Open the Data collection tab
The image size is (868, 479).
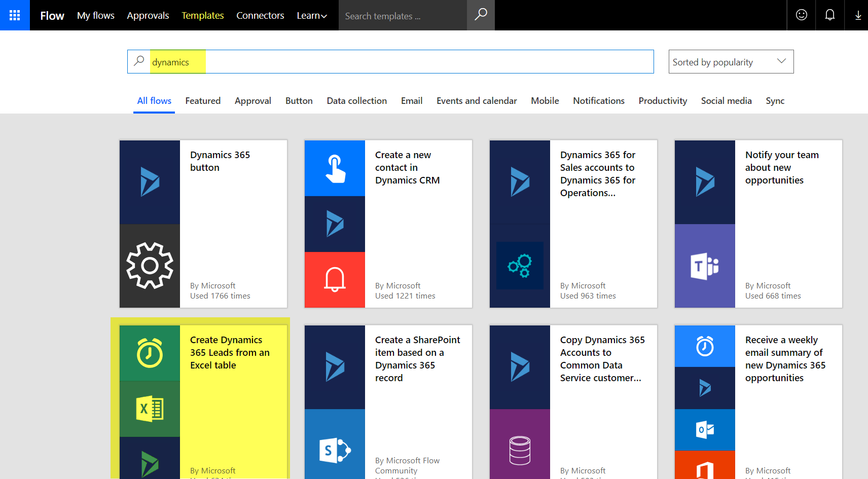357,101
